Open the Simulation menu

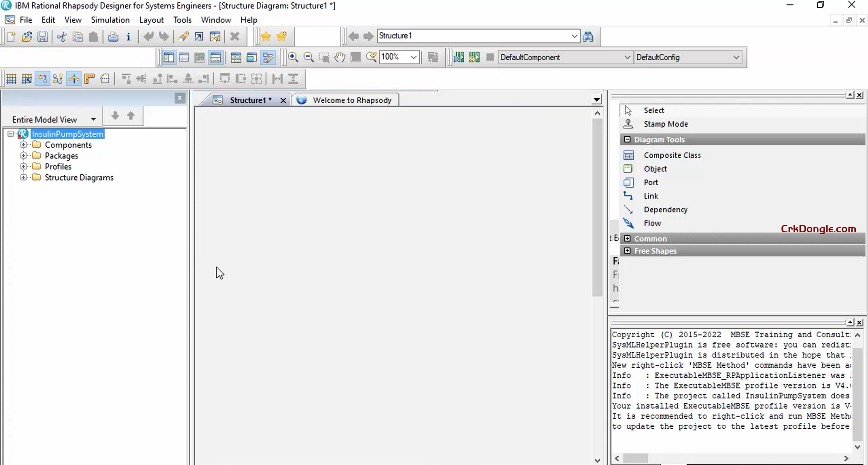click(x=110, y=20)
